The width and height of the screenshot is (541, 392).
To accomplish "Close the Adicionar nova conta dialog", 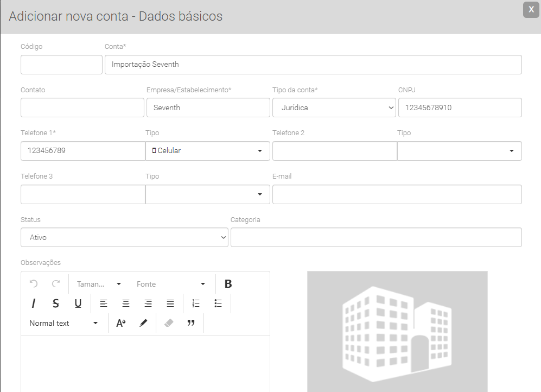I will click(531, 10).
